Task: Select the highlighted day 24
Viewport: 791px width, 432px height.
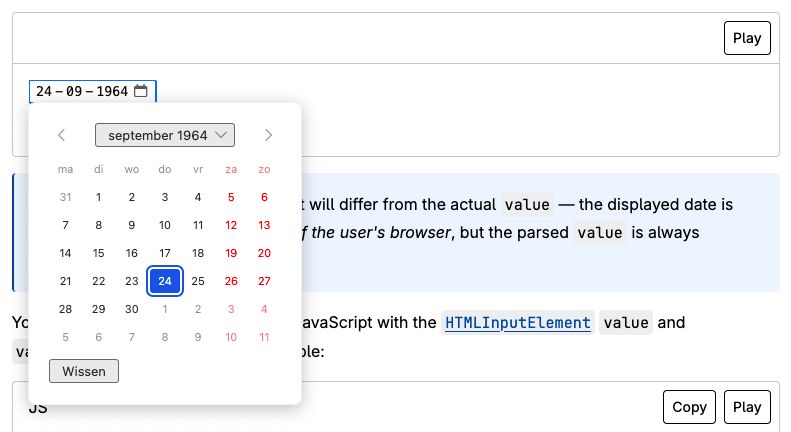Action: pos(165,281)
